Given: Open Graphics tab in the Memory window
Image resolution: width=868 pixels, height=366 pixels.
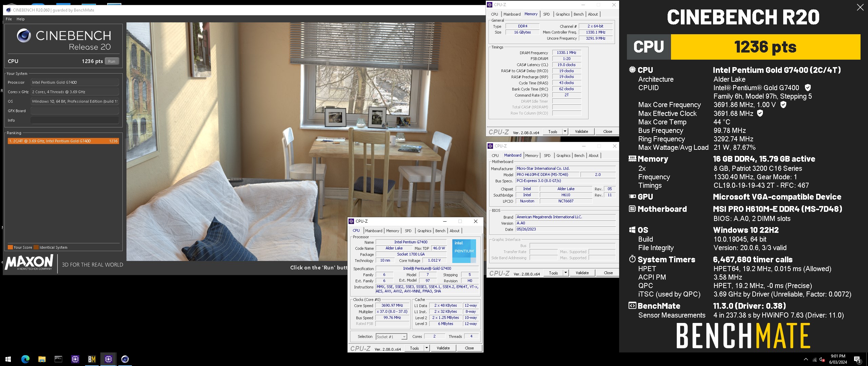Looking at the screenshot, I should 563,14.
